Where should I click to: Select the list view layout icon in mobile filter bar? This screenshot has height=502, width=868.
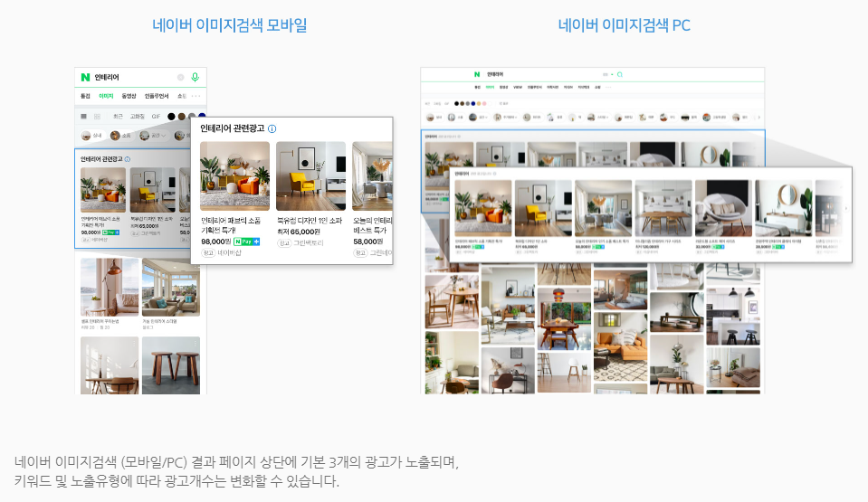click(83, 117)
